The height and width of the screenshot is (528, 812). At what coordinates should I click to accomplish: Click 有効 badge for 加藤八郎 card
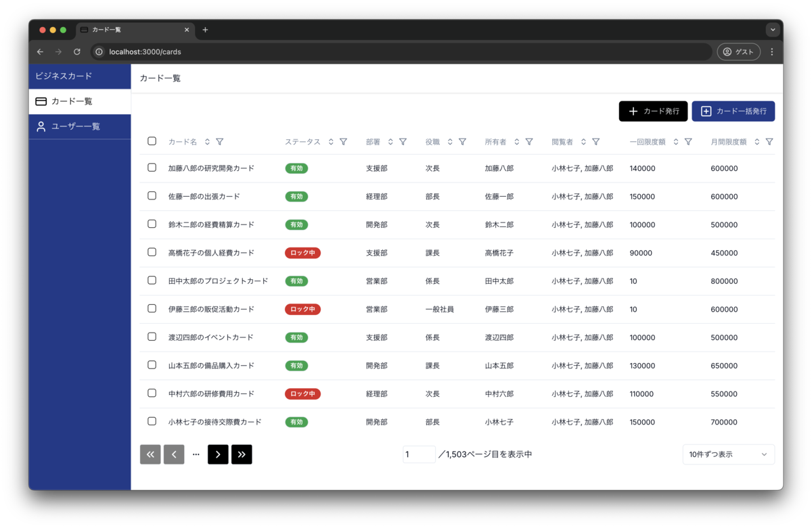[x=296, y=168]
